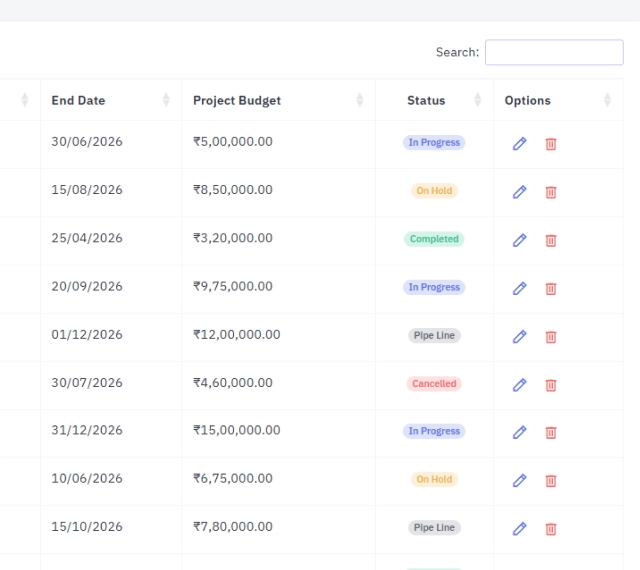Edit the Cancelled project row
The image size is (640, 570).
pyautogui.click(x=520, y=385)
